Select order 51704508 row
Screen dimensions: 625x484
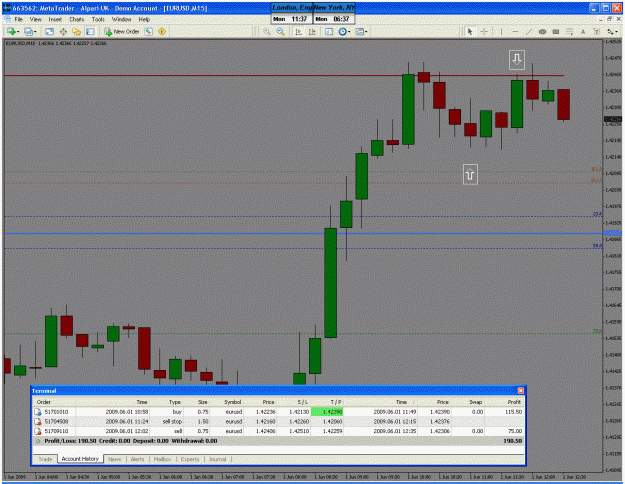(279, 421)
